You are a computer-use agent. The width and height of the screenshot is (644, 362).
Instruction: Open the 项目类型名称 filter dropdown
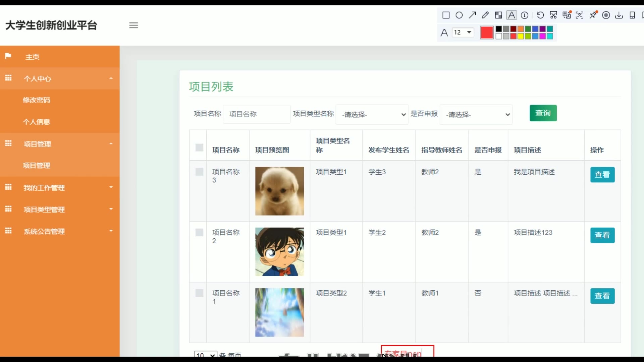(372, 115)
